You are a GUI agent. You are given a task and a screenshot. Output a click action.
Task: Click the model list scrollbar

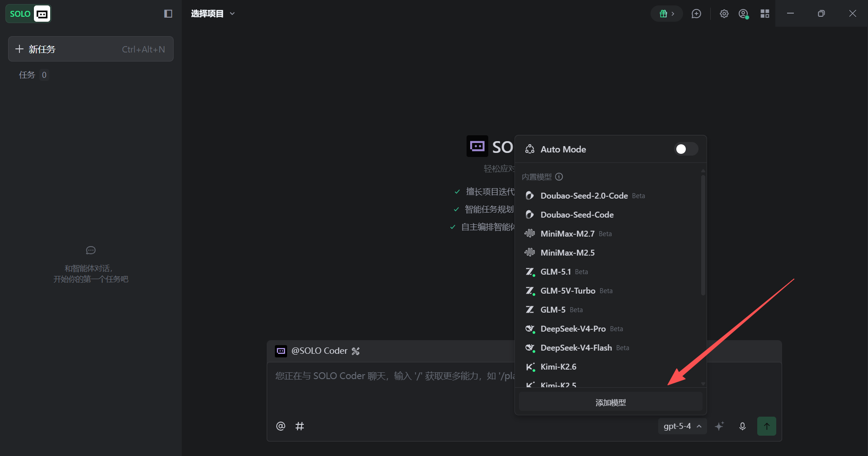pos(703,235)
